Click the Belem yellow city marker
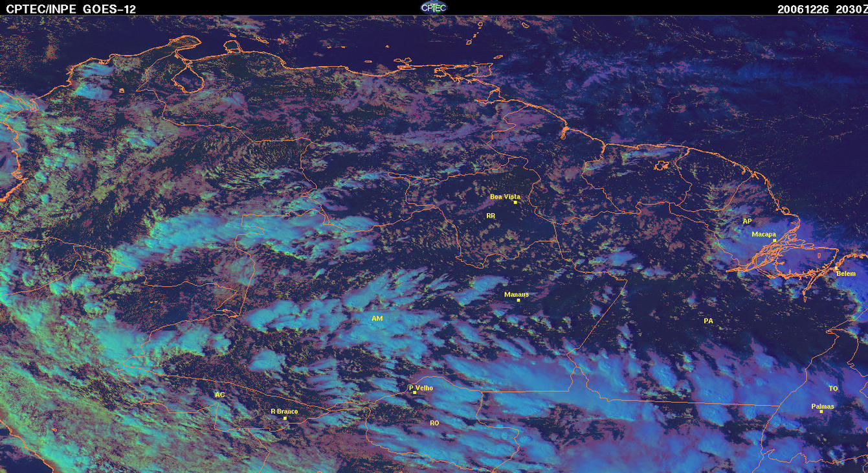The width and height of the screenshot is (868, 473). point(836,268)
